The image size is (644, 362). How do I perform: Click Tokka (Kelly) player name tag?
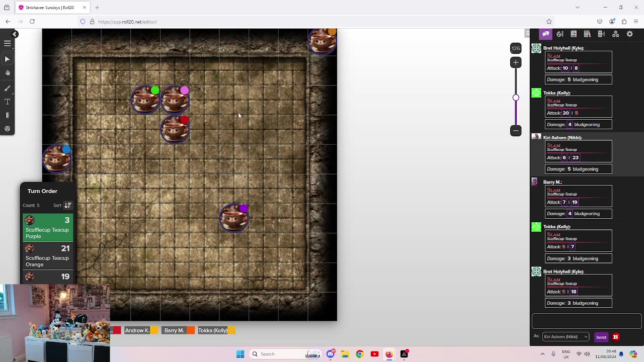click(213, 330)
